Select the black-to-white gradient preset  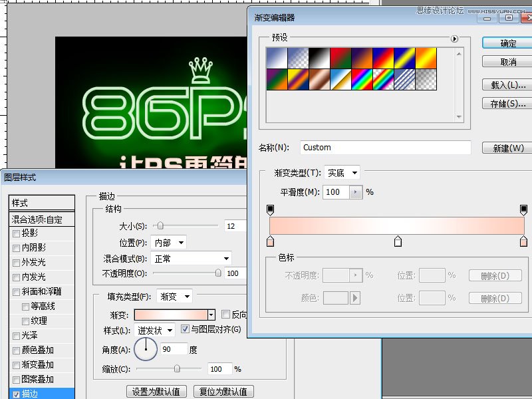(x=320, y=58)
